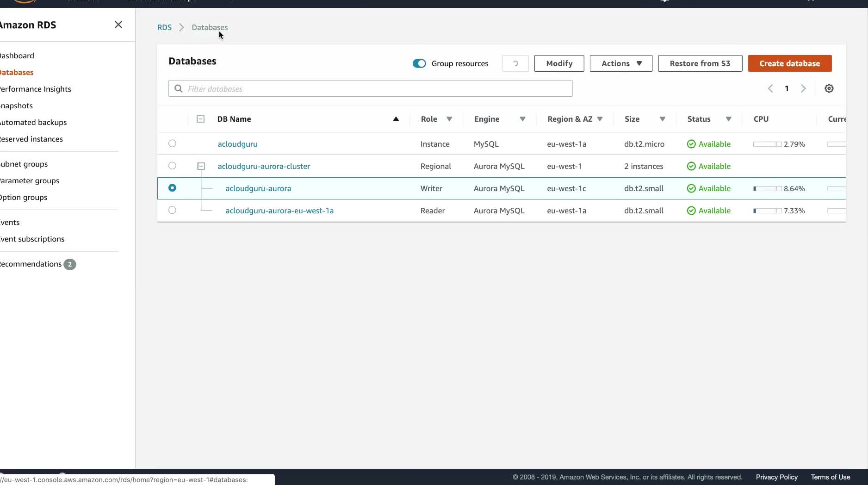The width and height of the screenshot is (868, 485).
Task: Toggle the Group resources switch
Action: [419, 63]
